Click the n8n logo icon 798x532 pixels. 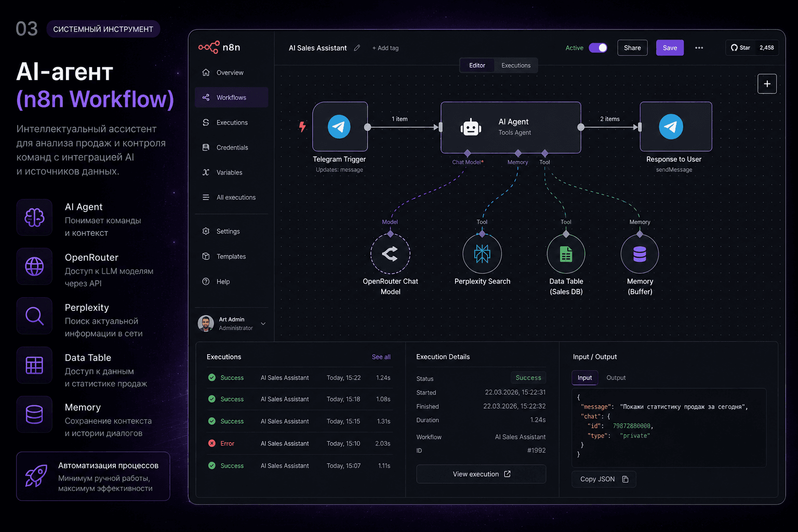pos(209,47)
